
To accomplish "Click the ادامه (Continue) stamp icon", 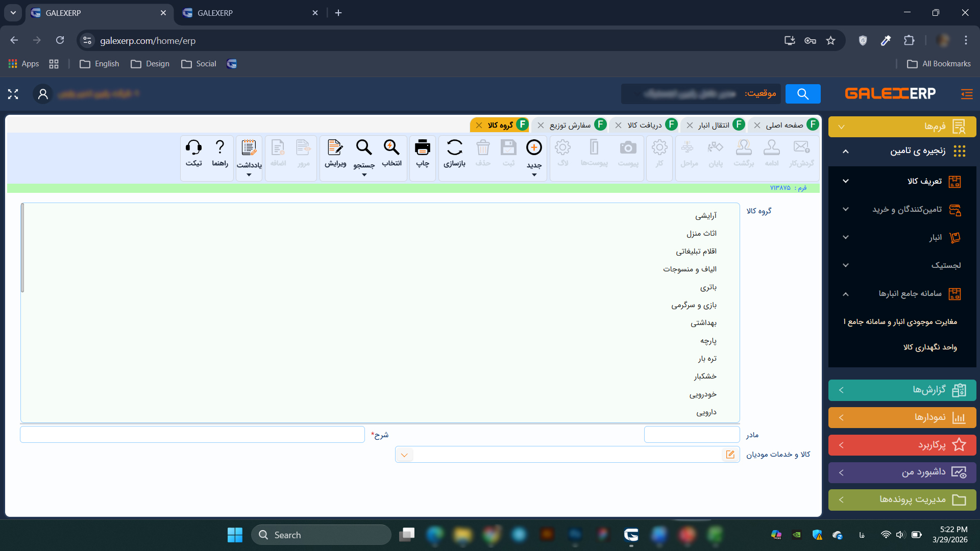I will coord(771,148).
